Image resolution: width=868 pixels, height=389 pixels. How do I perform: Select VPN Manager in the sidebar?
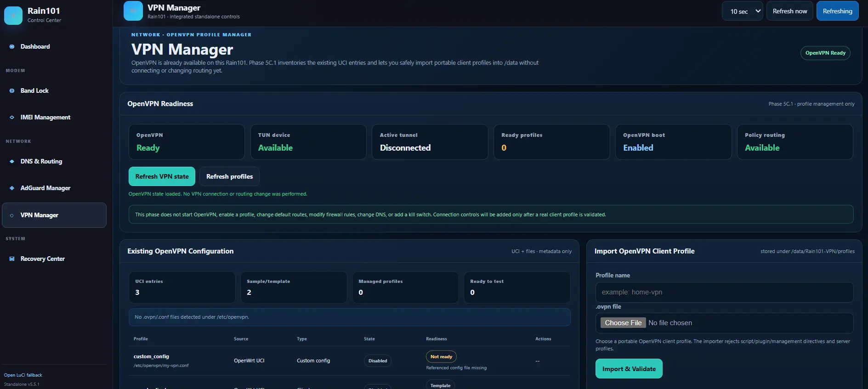[x=54, y=215]
